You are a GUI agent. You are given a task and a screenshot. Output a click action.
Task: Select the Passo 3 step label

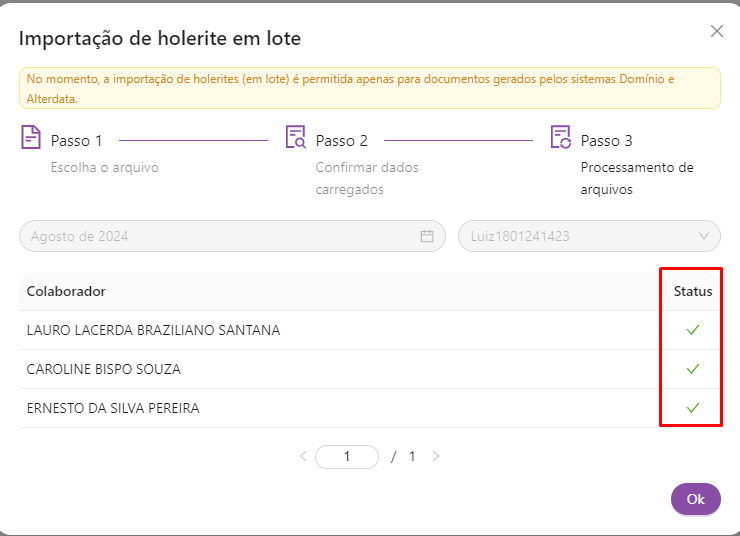click(x=607, y=141)
